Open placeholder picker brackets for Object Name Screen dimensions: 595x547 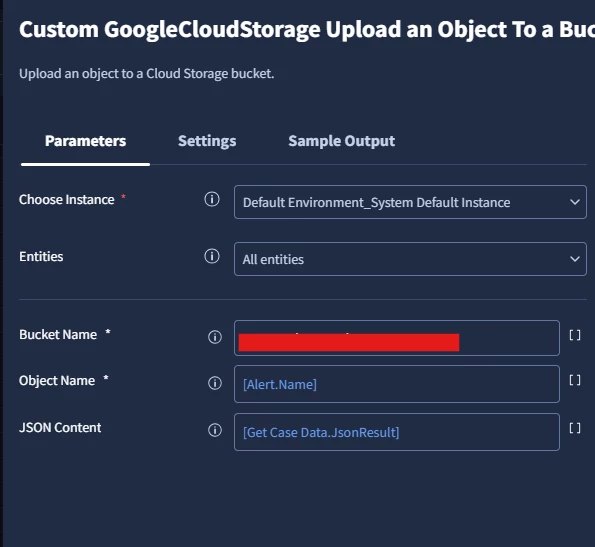[x=575, y=380]
